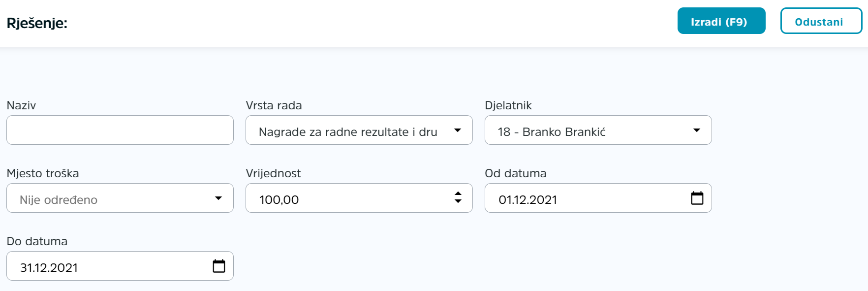Click the Rješenje heading
Screen dimensions: 868x291
pos(37,23)
